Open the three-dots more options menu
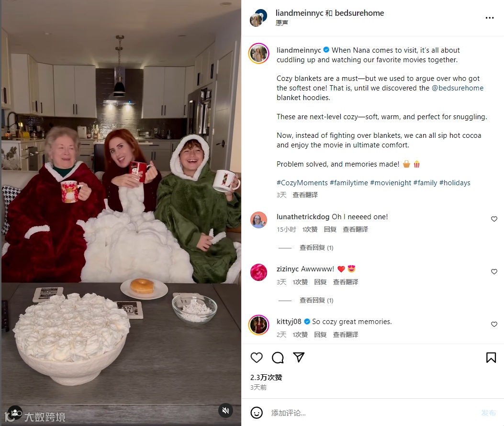 [490, 18]
